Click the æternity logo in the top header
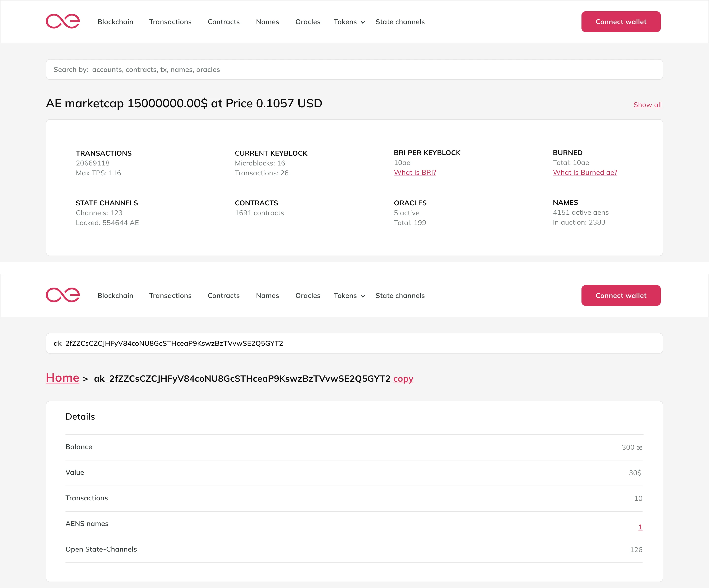This screenshot has height=588, width=709. click(63, 21)
